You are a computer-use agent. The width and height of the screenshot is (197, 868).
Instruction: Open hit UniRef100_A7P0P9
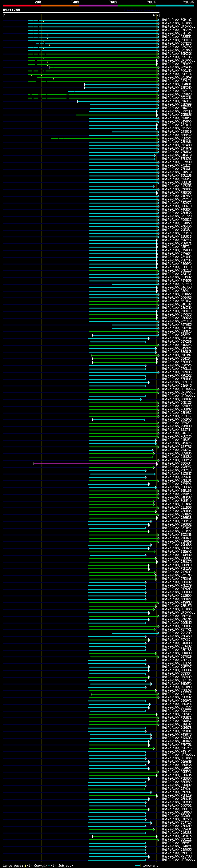(177, 64)
